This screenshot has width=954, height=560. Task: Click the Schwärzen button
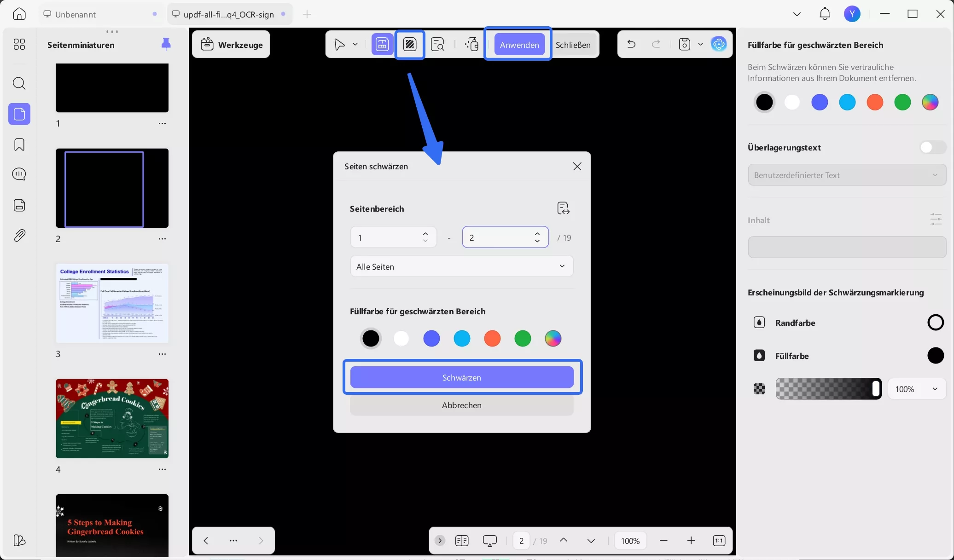click(x=461, y=377)
